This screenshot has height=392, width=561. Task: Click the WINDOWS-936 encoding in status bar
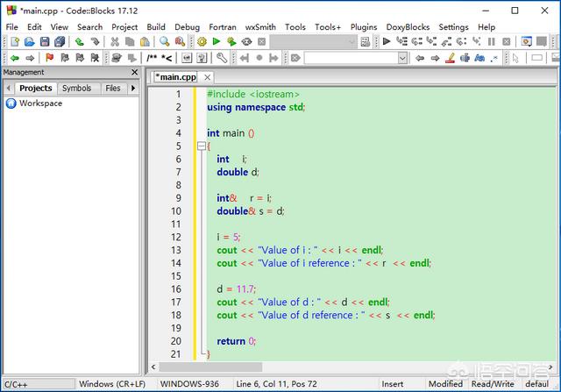189,384
